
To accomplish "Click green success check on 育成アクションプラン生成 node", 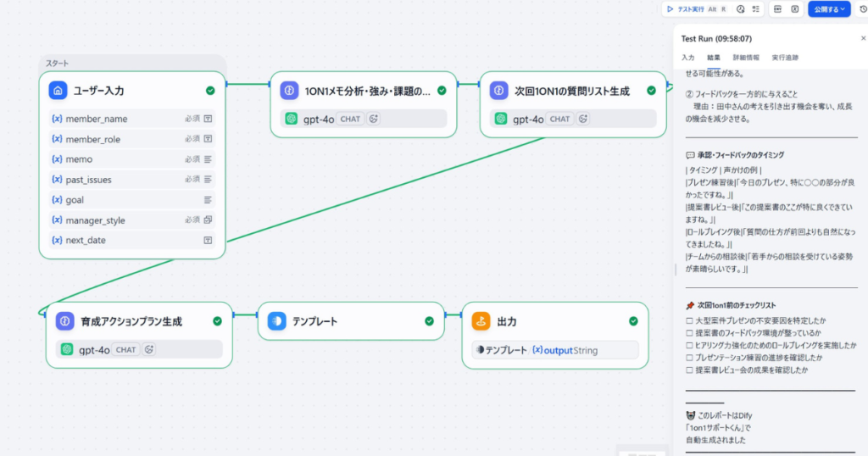I will pyautogui.click(x=218, y=321).
